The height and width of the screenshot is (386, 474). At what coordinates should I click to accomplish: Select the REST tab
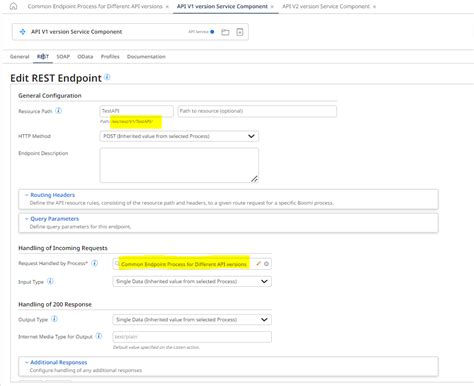pyautogui.click(x=43, y=57)
